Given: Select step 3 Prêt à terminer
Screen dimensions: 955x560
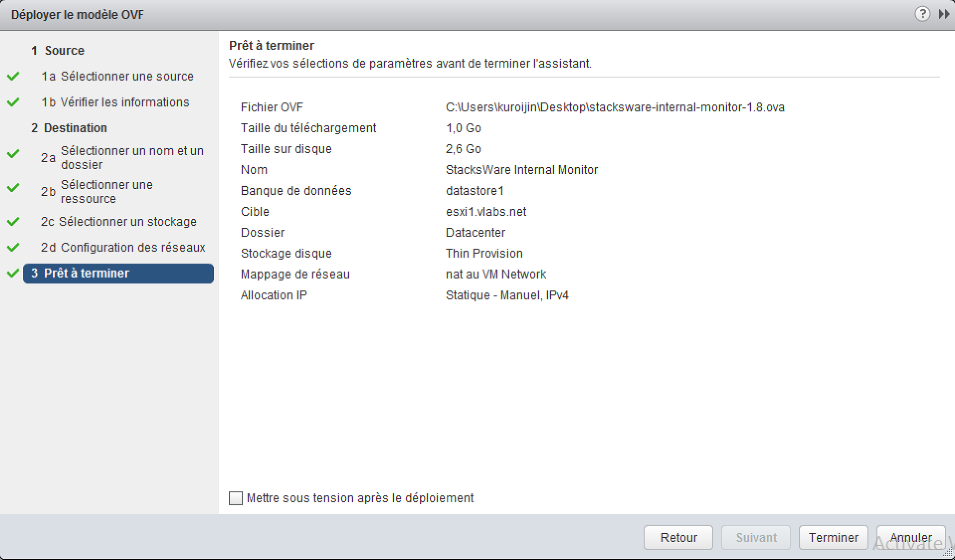Looking at the screenshot, I should point(118,273).
